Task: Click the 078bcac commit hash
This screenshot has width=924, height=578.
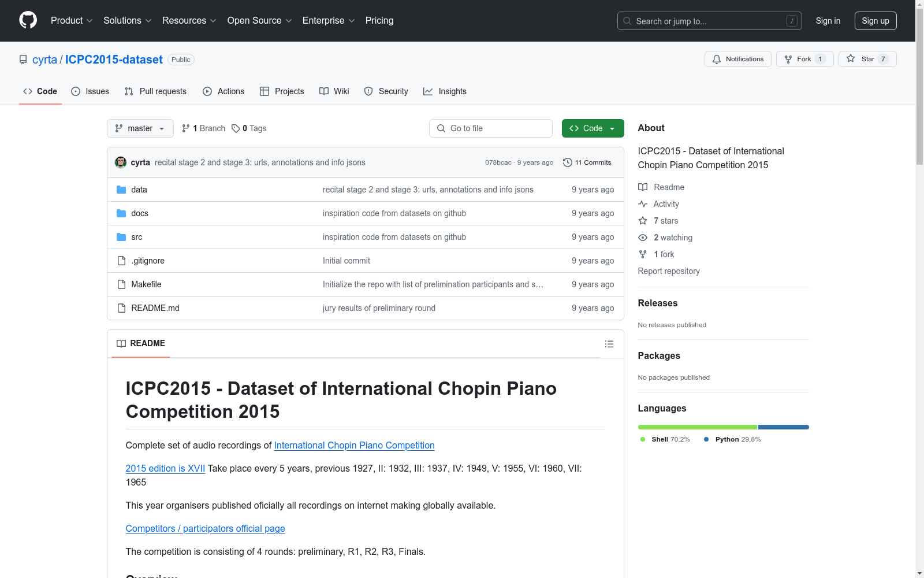Action: point(498,162)
